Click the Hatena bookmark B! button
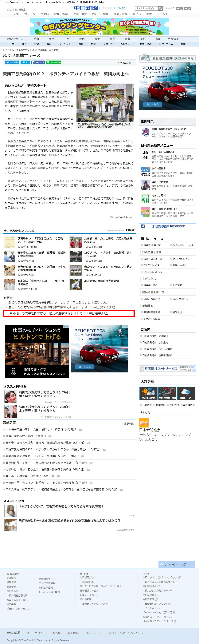The width and height of the screenshot is (199, 644). click(25, 62)
